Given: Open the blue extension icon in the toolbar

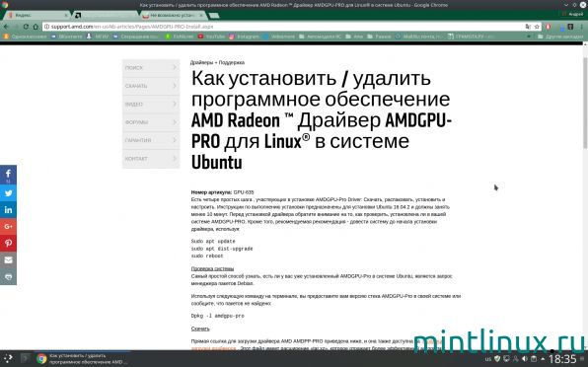Looking at the screenshot, I should click(561, 28).
